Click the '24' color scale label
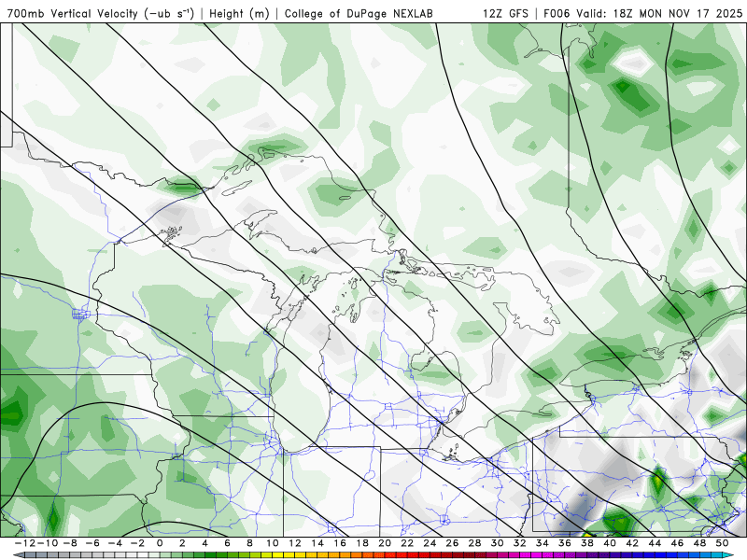 point(430,543)
